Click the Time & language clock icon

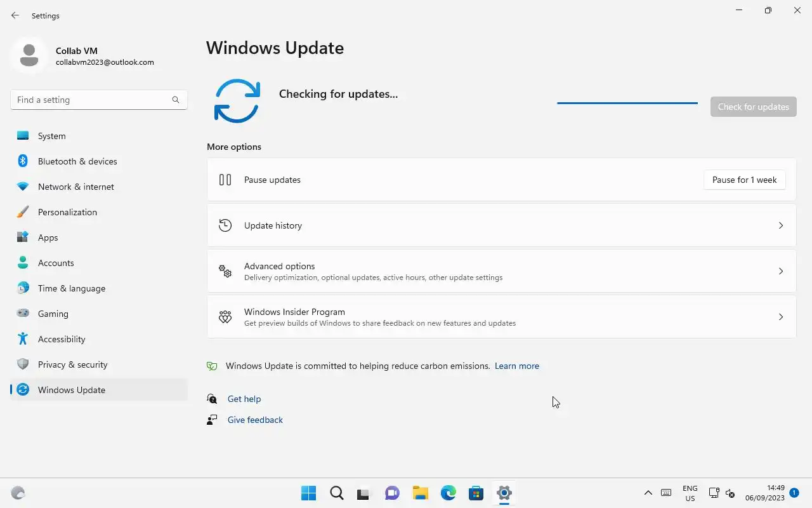pos(23,288)
